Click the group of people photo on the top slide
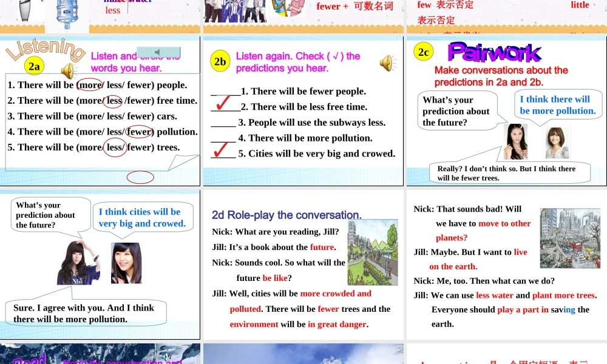This screenshot has width=607, height=364. (235, 11)
